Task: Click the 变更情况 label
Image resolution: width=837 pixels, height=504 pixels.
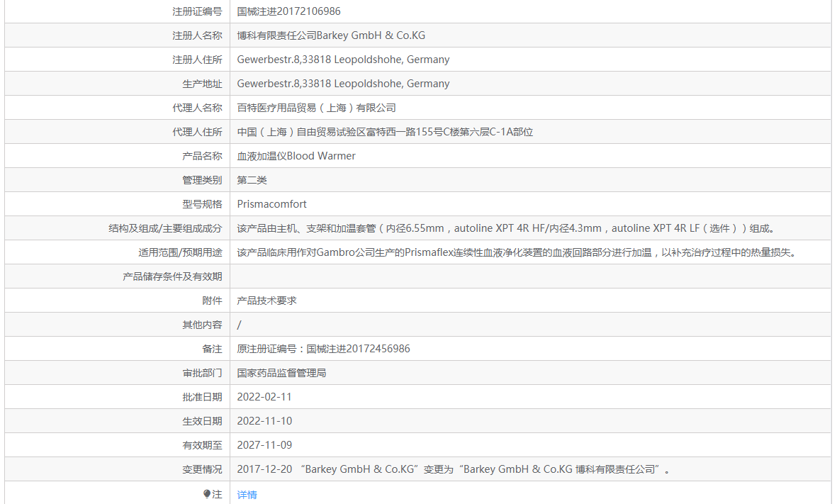Action: coord(202,469)
